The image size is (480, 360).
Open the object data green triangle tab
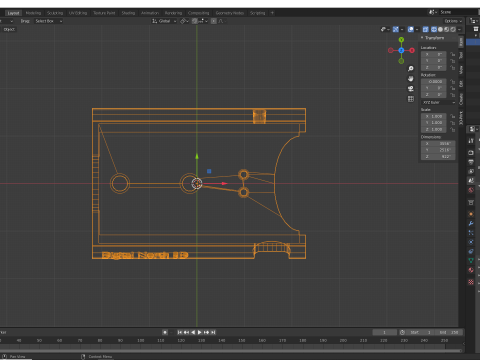[x=471, y=261]
